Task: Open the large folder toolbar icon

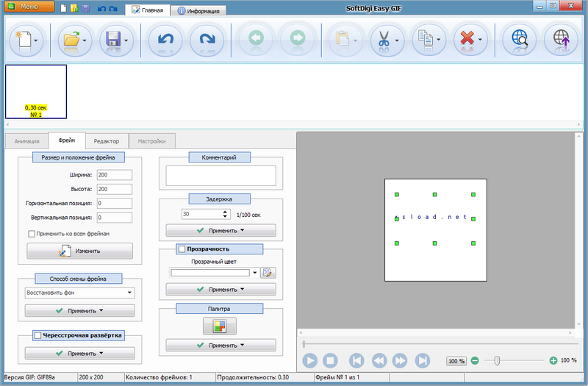Action: coord(71,40)
